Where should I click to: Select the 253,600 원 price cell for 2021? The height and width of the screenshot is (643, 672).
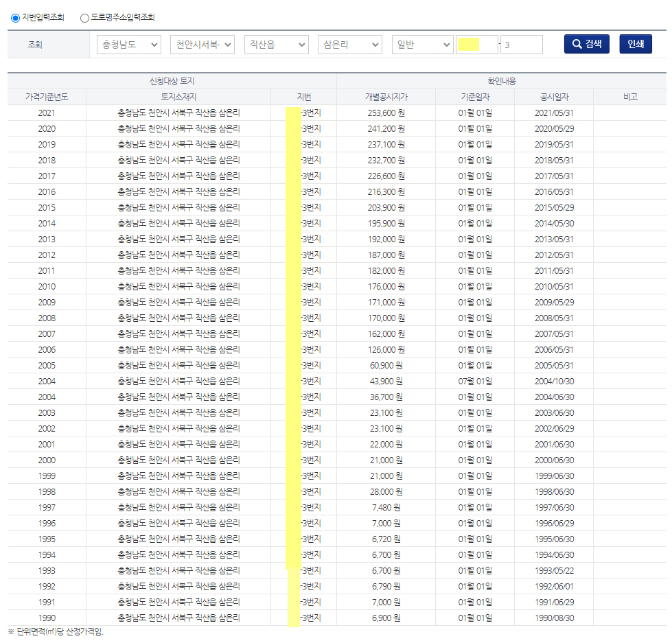(x=386, y=113)
